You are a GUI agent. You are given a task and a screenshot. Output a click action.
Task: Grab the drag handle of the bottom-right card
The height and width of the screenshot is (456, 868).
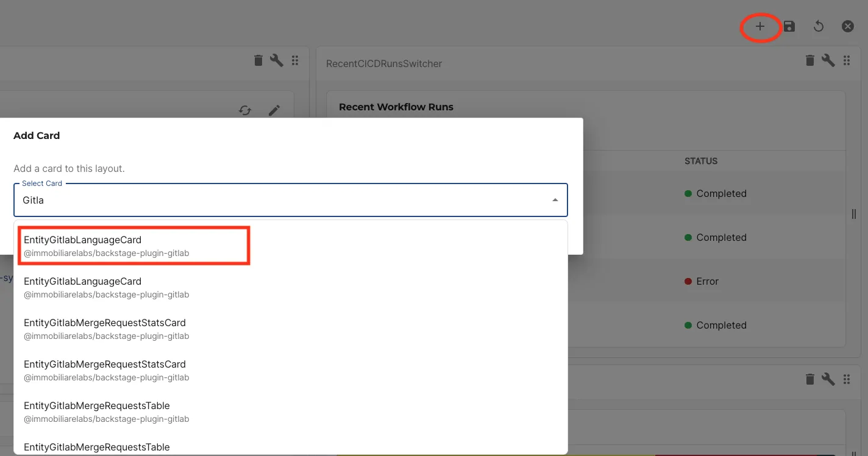coord(847,379)
